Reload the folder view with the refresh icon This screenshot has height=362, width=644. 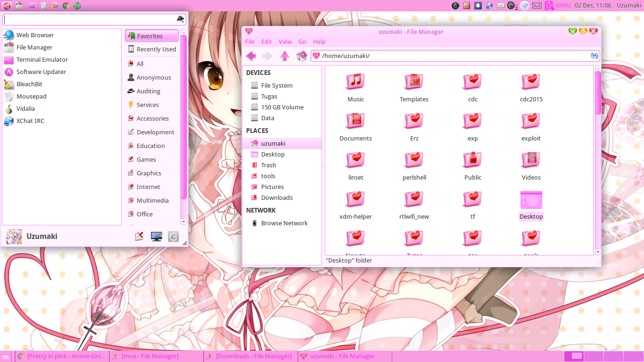click(594, 56)
